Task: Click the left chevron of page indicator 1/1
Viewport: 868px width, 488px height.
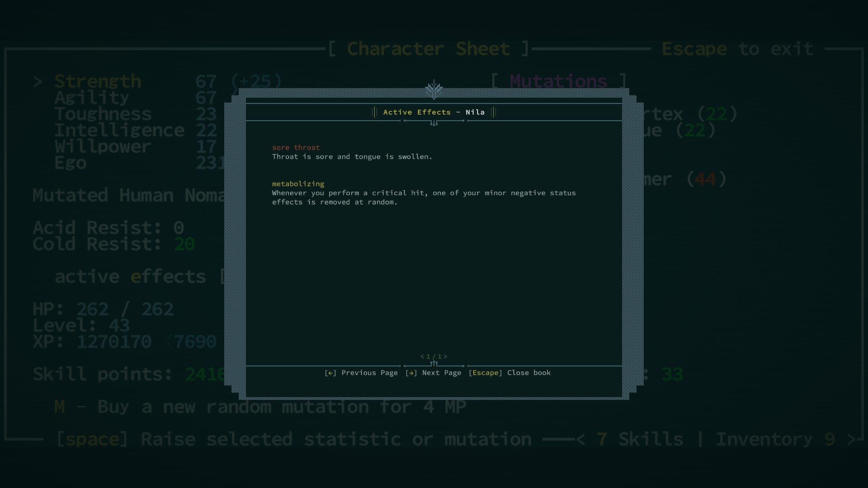Action: tap(422, 357)
